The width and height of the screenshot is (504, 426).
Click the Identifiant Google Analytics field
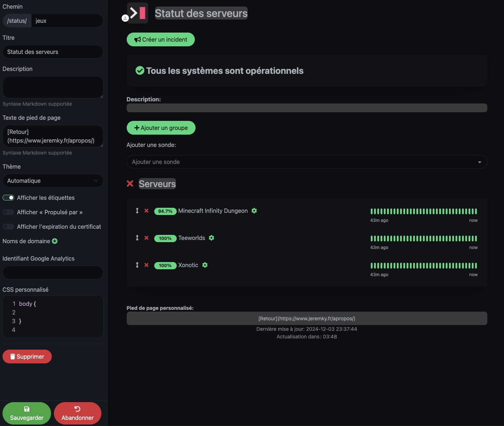click(x=53, y=273)
